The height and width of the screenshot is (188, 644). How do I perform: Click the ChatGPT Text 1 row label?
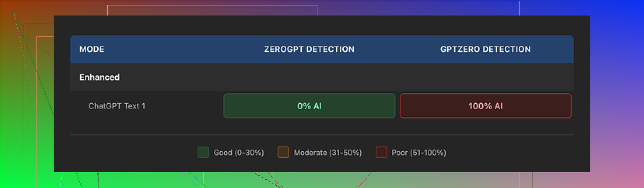click(x=117, y=106)
